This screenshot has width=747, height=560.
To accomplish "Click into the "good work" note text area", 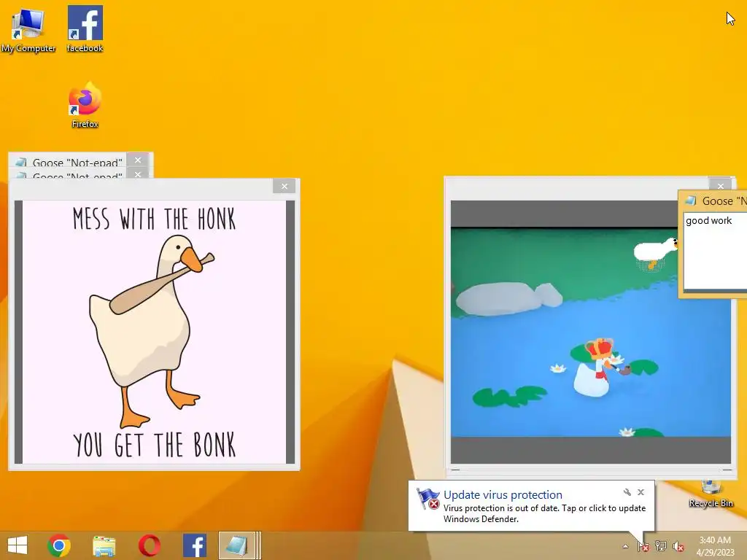I will [x=716, y=252].
